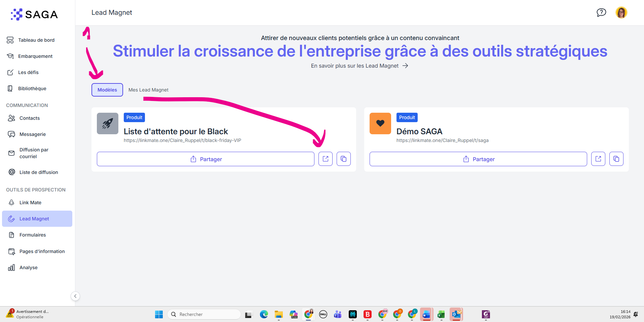The height and width of the screenshot is (322, 644).
Task: Open File Explorer from the taskbar
Action: 279,314
